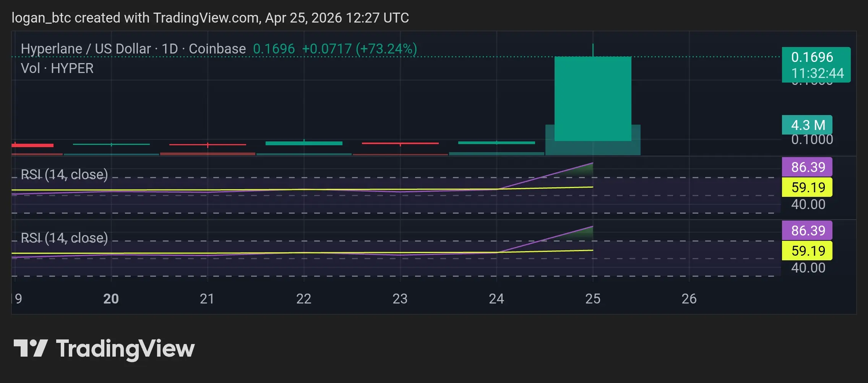This screenshot has width=868, height=383.
Task: Click the 4.3 M volume value tag
Action: [806, 125]
